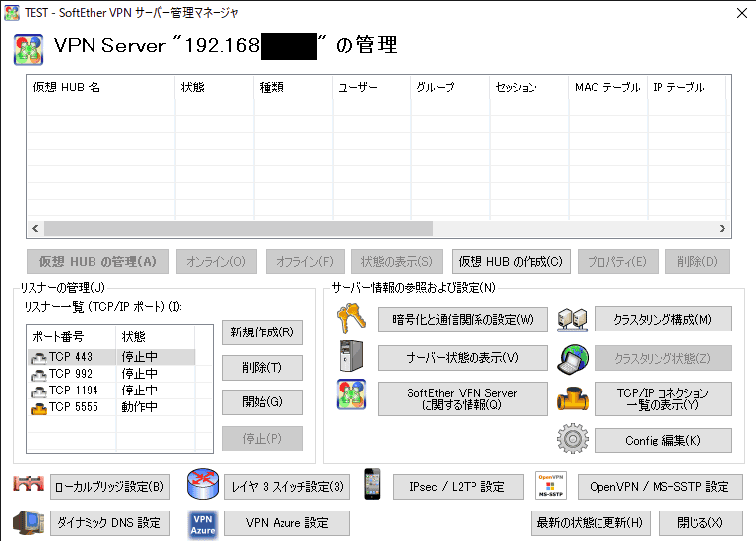Click the active TCP 5555 listener icon
This screenshot has height=541, width=756.
pos(39,408)
